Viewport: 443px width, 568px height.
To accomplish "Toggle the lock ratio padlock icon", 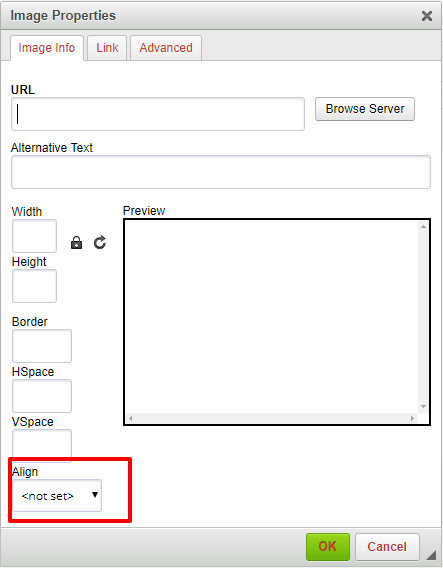I will coord(76,243).
